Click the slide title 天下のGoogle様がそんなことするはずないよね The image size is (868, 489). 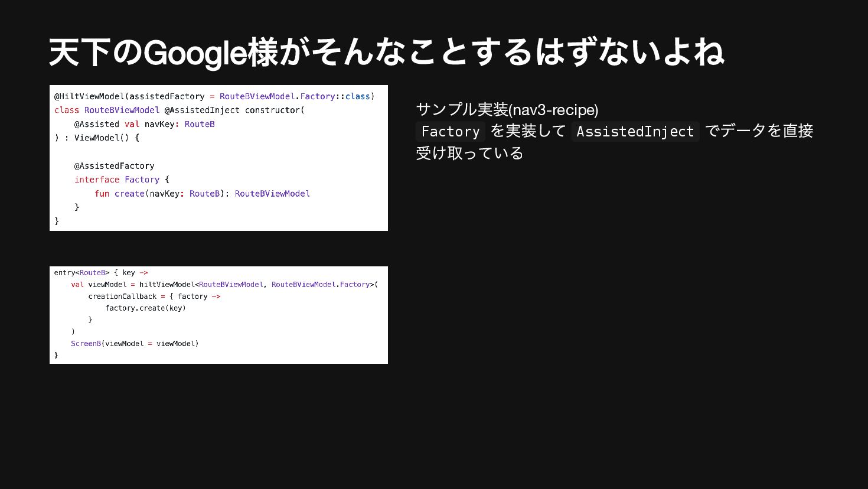(x=386, y=53)
